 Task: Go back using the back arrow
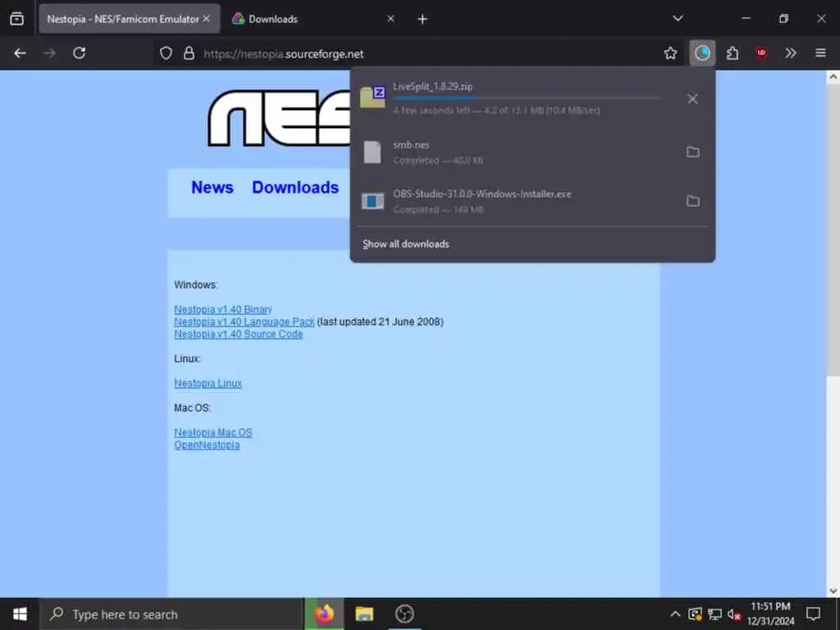click(20, 53)
